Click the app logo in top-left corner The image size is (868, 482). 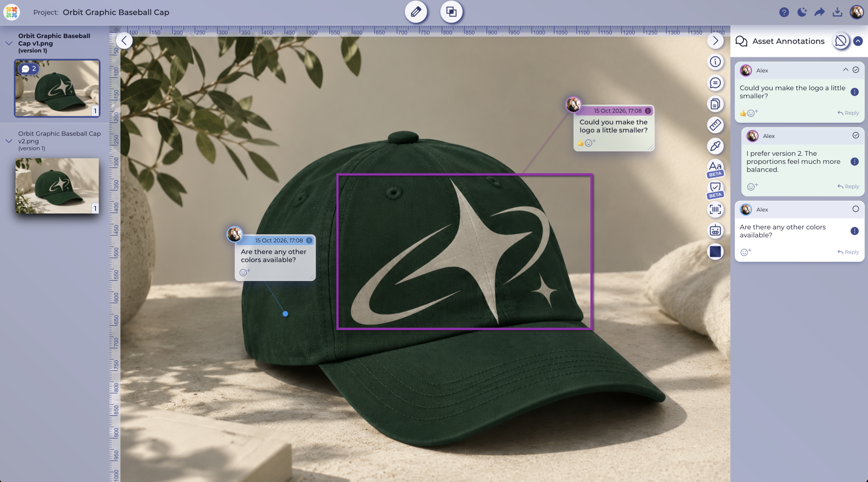point(12,12)
